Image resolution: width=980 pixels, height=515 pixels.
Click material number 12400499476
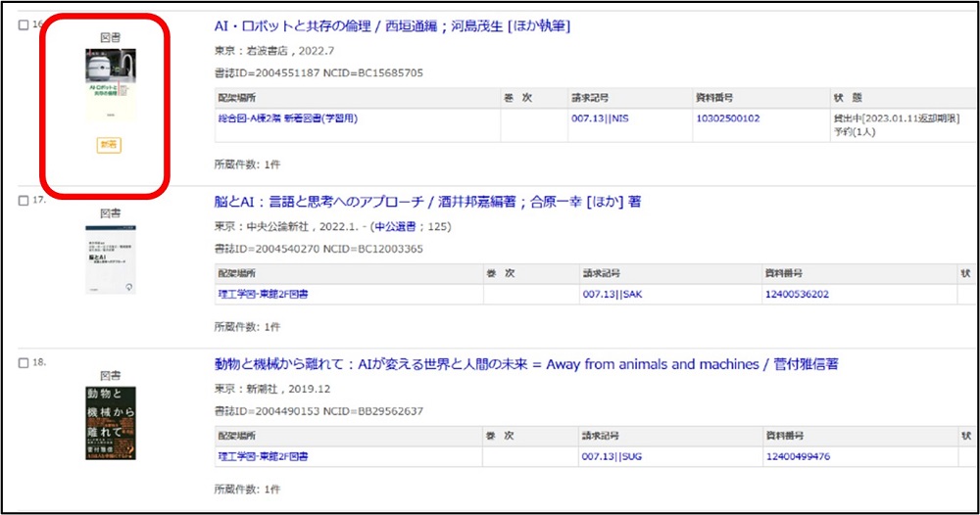pos(797,456)
